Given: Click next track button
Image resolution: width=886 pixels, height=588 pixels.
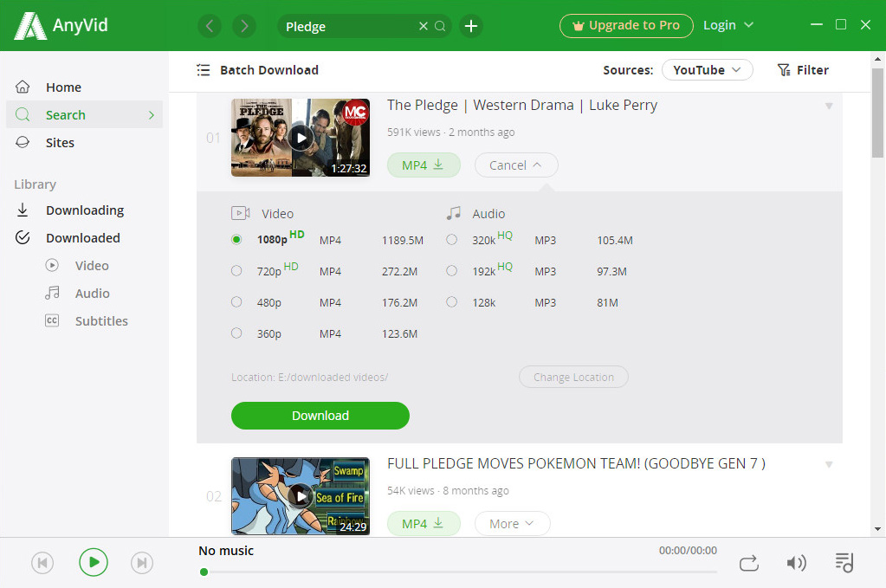Looking at the screenshot, I should pyautogui.click(x=142, y=563).
